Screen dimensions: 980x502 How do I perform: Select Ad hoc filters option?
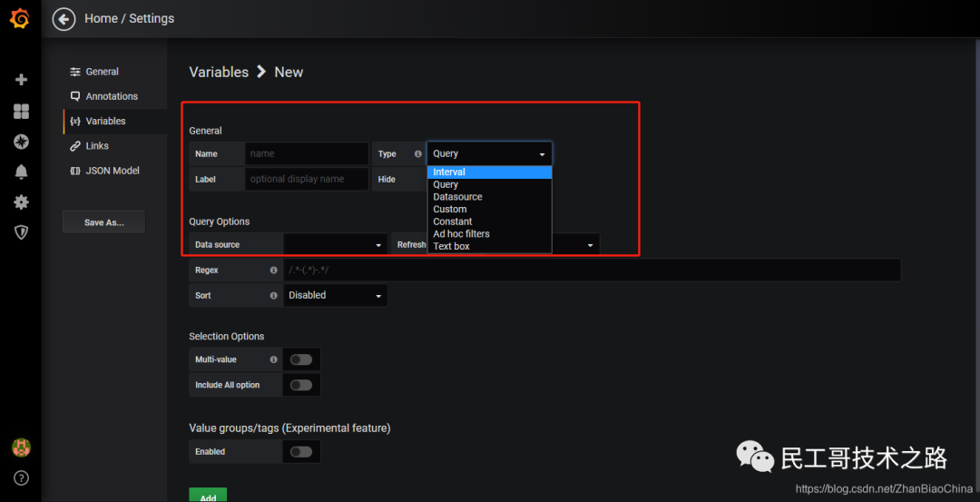coord(489,234)
